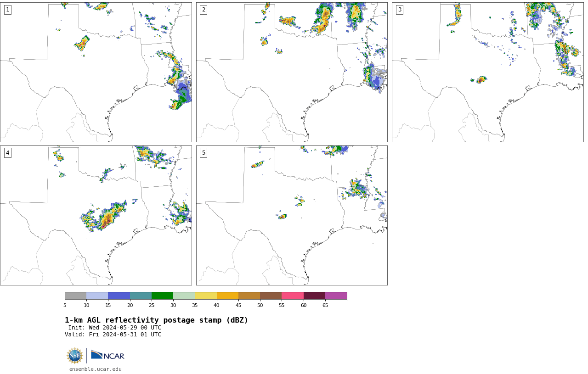This screenshot has height=374, width=588.
Task: Click the colorbar tick label 20
Action: point(130,305)
